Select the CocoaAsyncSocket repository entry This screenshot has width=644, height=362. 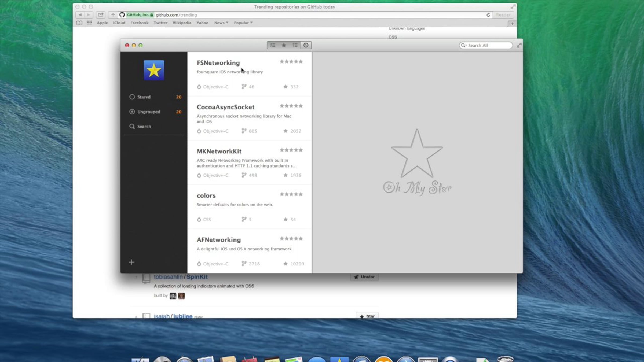click(x=250, y=119)
